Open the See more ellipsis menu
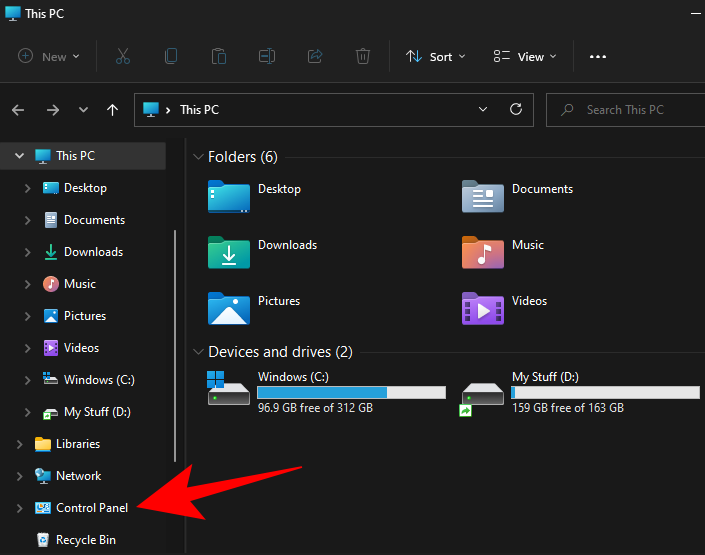This screenshot has width=705, height=555. (598, 57)
